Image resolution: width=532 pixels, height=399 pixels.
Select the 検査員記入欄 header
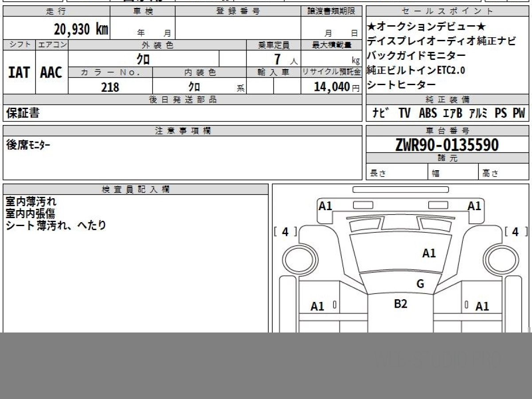[x=136, y=189]
